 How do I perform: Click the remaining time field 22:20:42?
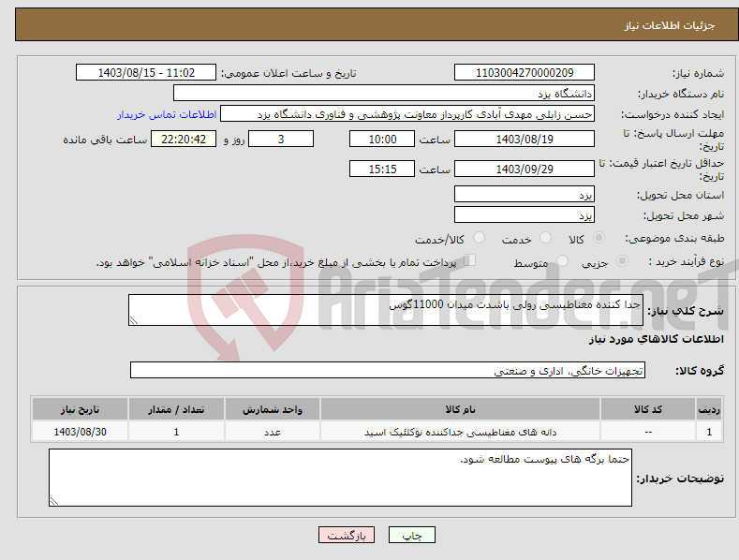[x=184, y=139]
